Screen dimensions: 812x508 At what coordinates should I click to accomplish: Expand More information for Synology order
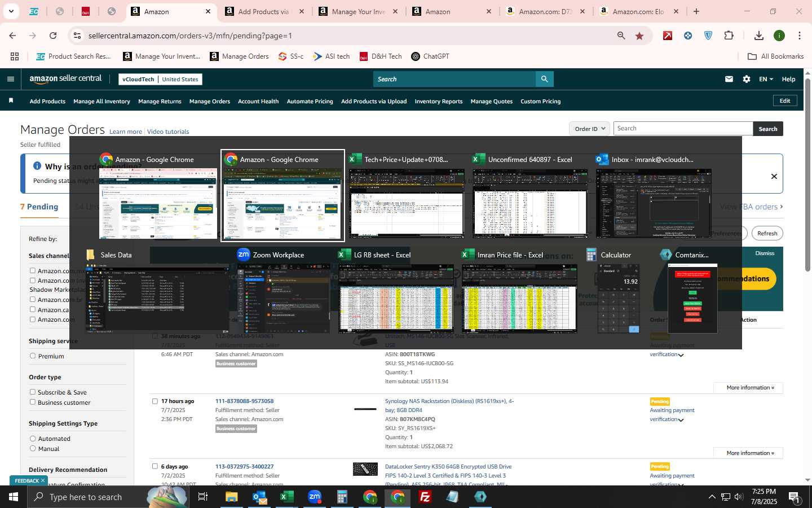click(x=748, y=453)
